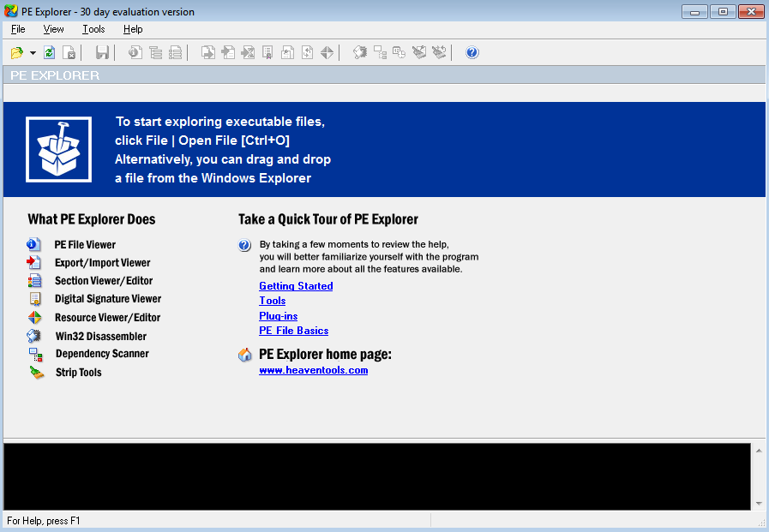Open the Help menu
The width and height of the screenshot is (769, 532).
coord(133,29)
